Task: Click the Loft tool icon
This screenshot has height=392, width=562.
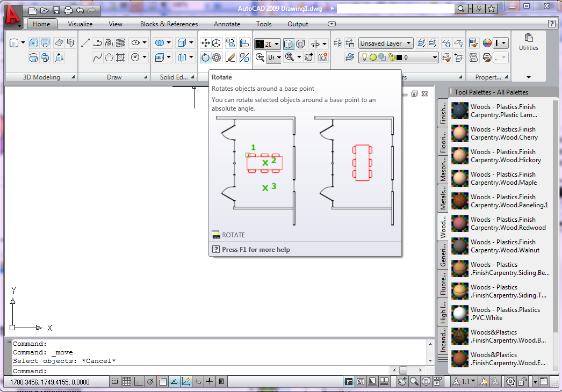Action: 45,43
